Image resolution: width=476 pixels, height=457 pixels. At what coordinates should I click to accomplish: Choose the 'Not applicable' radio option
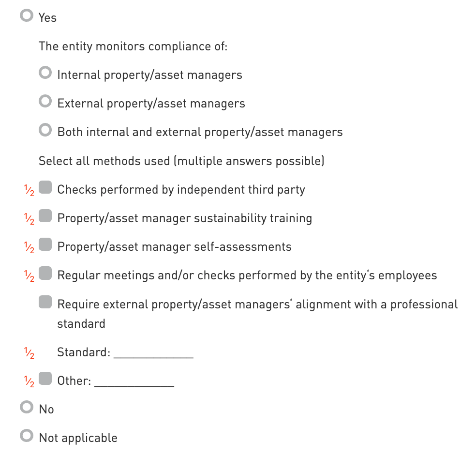click(x=26, y=436)
